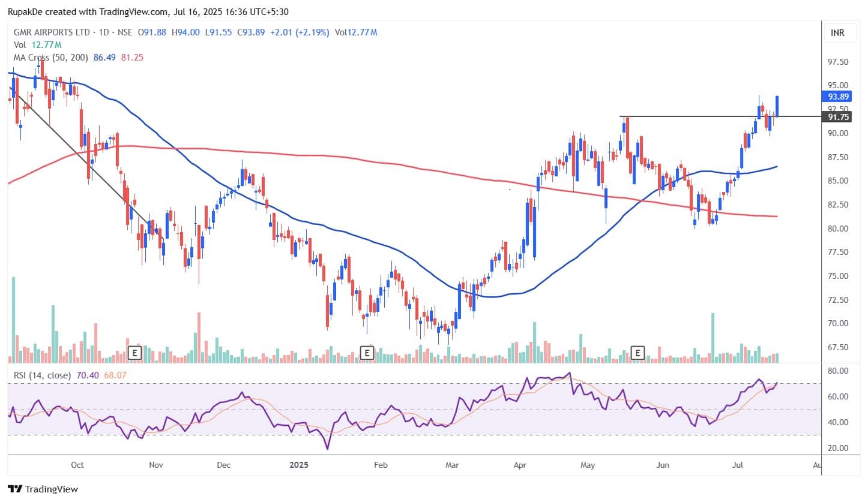Open the earnings E marker near late October
868x502 pixels.
tap(134, 353)
